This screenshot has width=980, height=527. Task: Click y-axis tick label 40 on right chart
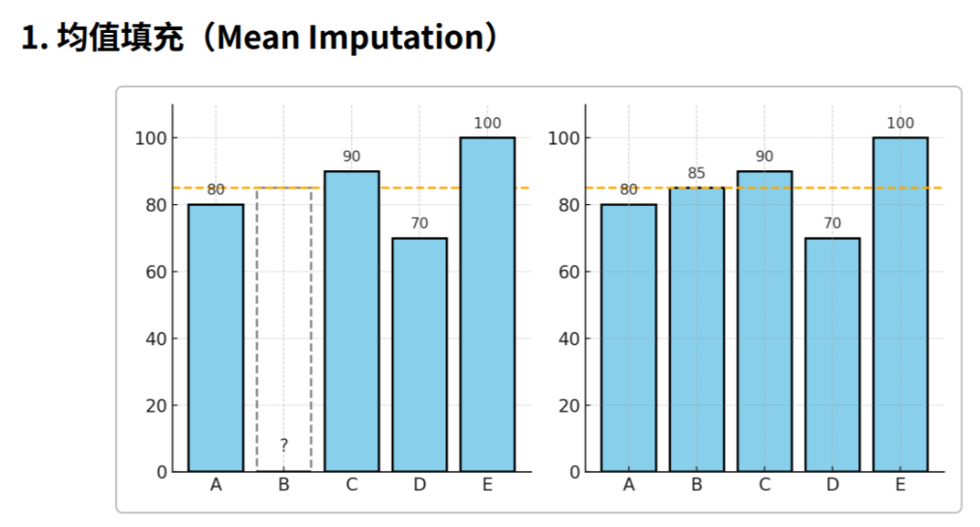click(x=569, y=338)
